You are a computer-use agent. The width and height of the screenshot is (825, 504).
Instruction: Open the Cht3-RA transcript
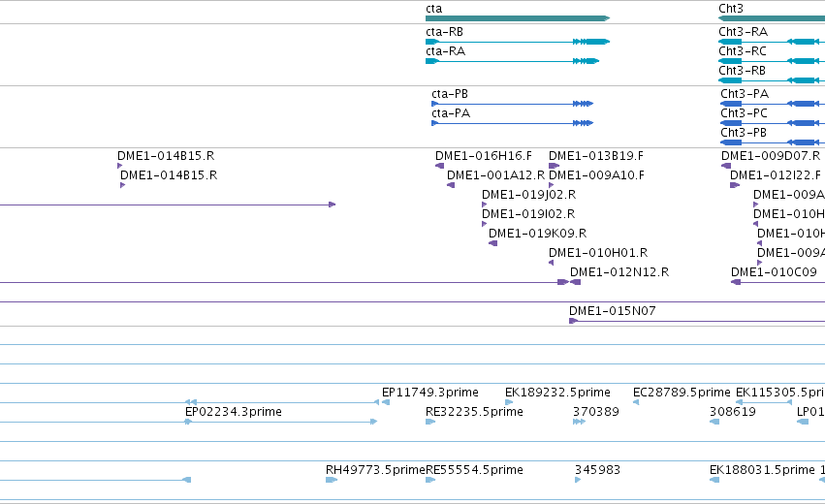click(x=743, y=32)
